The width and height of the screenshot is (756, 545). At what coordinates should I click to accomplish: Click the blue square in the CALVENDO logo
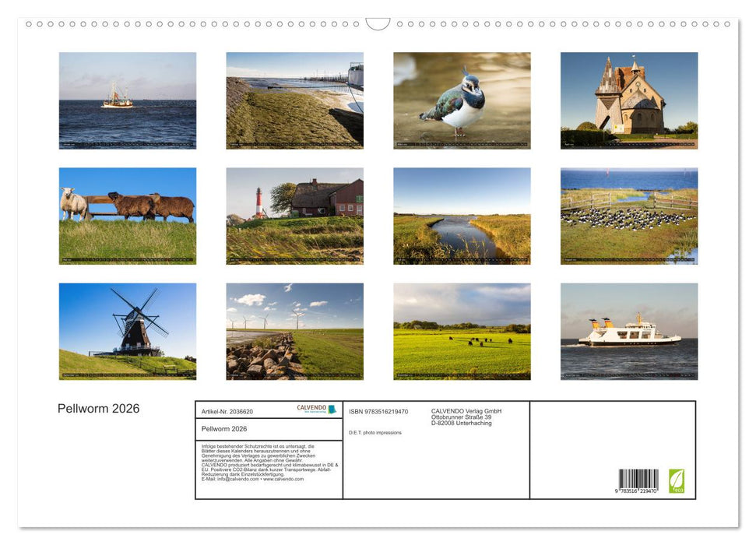pyautogui.click(x=331, y=409)
